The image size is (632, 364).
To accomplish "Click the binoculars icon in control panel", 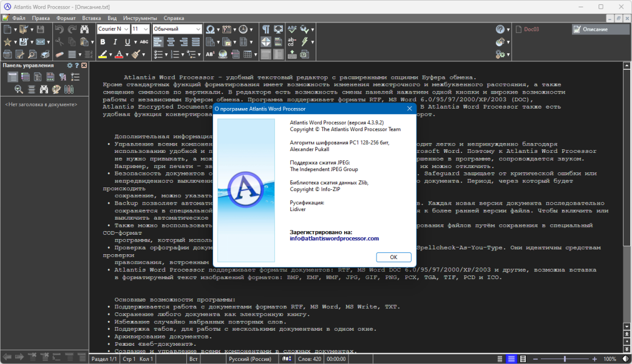I will (x=44, y=89).
